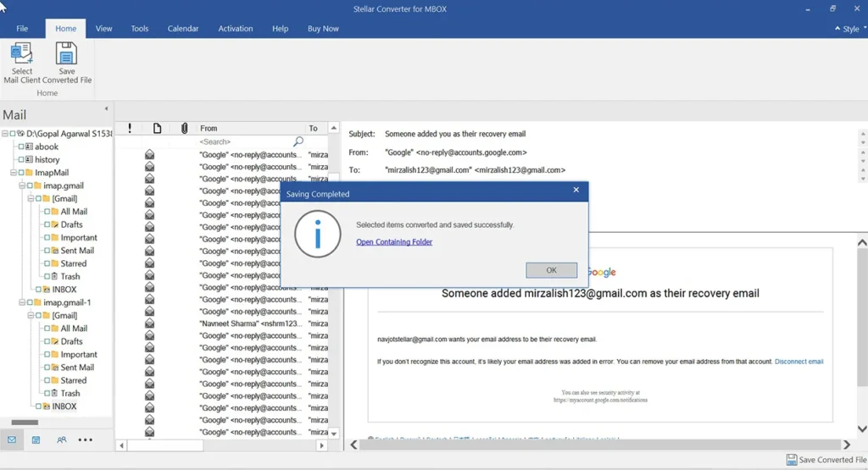Open the File menu

tap(22, 29)
